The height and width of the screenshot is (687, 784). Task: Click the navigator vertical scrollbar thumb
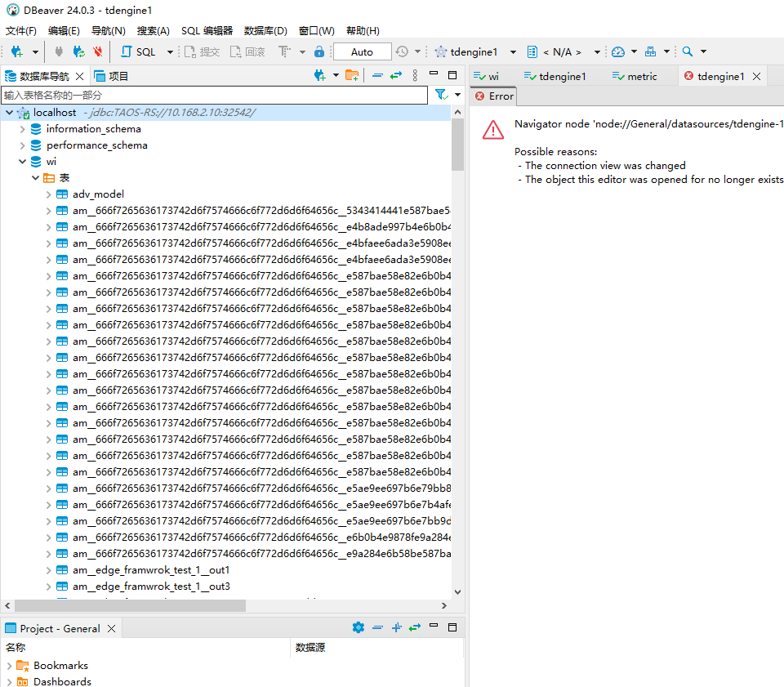click(x=457, y=145)
